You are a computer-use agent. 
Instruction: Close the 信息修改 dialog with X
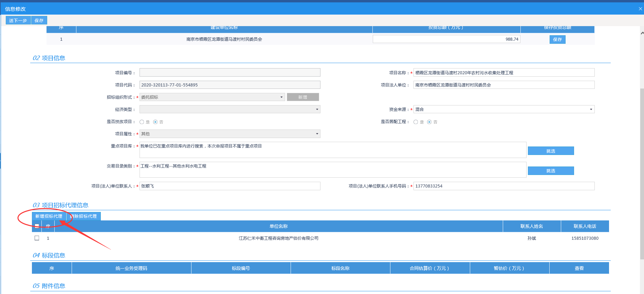[640, 9]
